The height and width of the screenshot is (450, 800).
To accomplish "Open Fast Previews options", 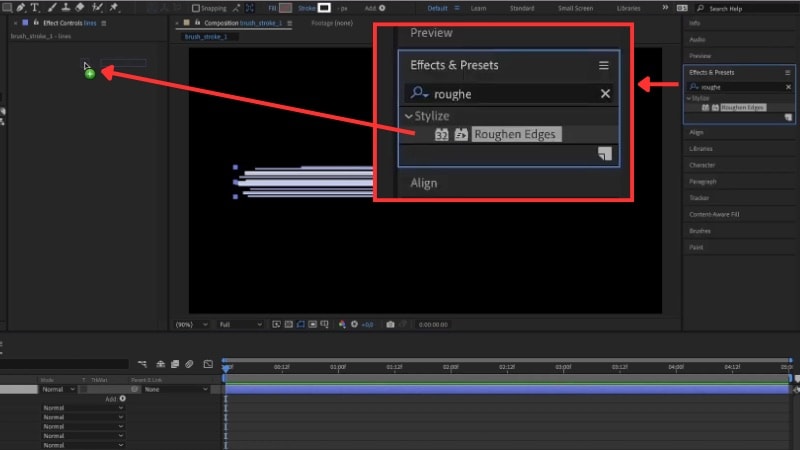I will tap(276, 324).
